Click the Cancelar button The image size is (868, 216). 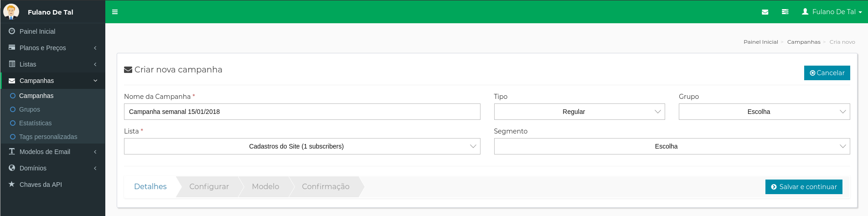click(x=827, y=73)
